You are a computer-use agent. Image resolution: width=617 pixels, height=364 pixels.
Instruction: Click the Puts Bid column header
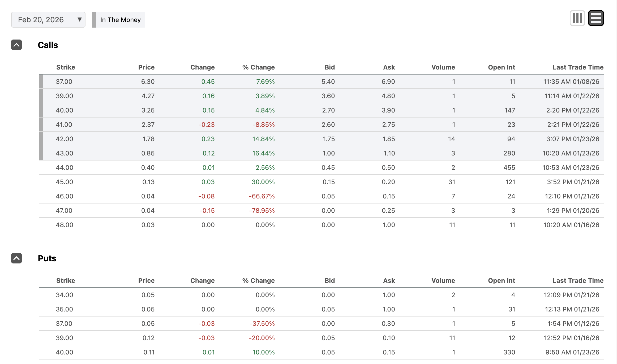tap(329, 281)
